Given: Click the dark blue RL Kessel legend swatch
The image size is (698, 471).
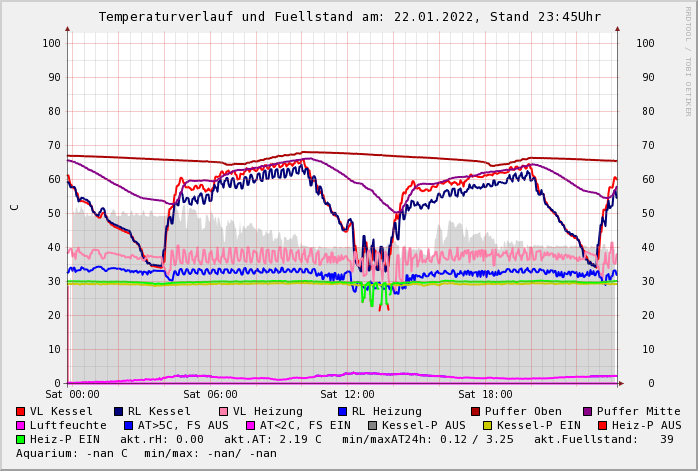Looking at the screenshot, I should pyautogui.click(x=118, y=412).
